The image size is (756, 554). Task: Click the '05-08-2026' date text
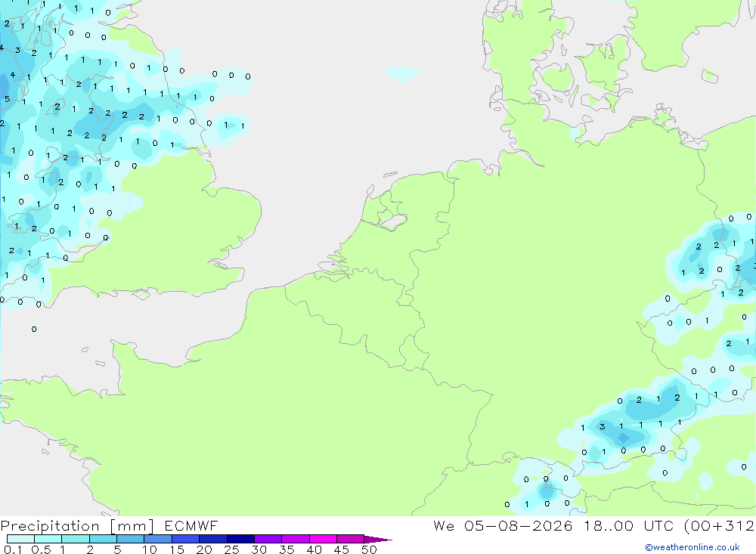tap(519, 525)
